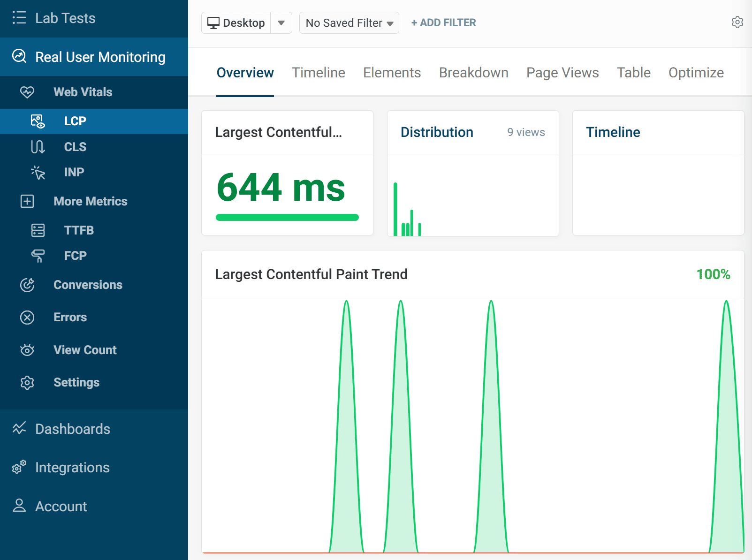Select the LCP metric icon
Screen dimensions: 752x560
tap(38, 121)
